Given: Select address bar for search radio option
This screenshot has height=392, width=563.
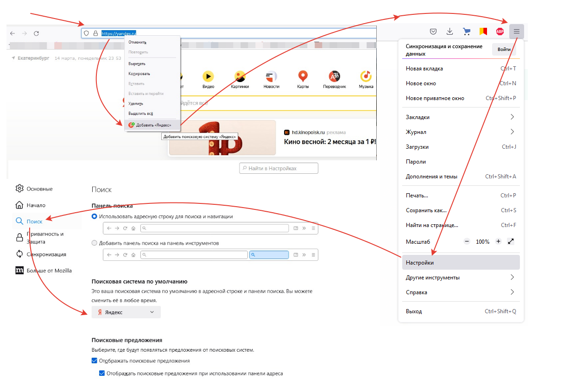Looking at the screenshot, I should [x=95, y=216].
